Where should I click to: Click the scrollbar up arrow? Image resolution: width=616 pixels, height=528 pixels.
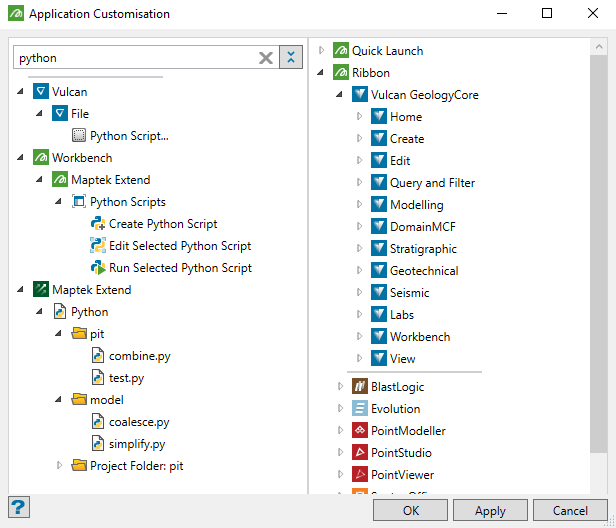599,47
